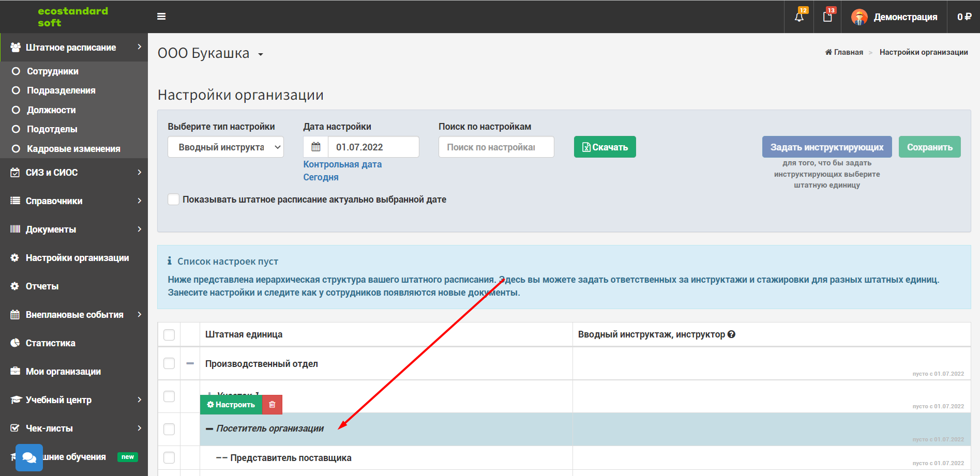980x476 pixels.
Task: Check the Участок 1 row checkbox
Action: 169,396
